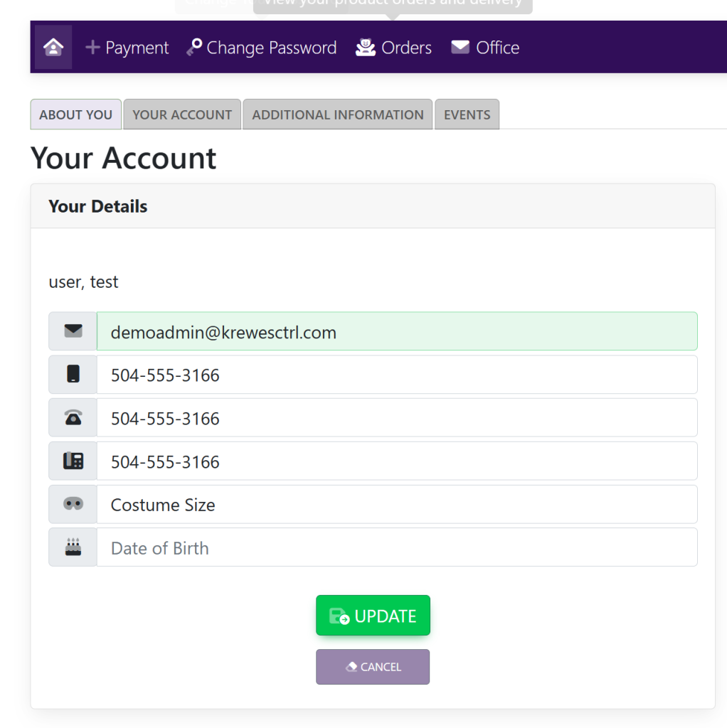Click the mask icon for costume size
The height and width of the screenshot is (728, 727).
coord(73,504)
